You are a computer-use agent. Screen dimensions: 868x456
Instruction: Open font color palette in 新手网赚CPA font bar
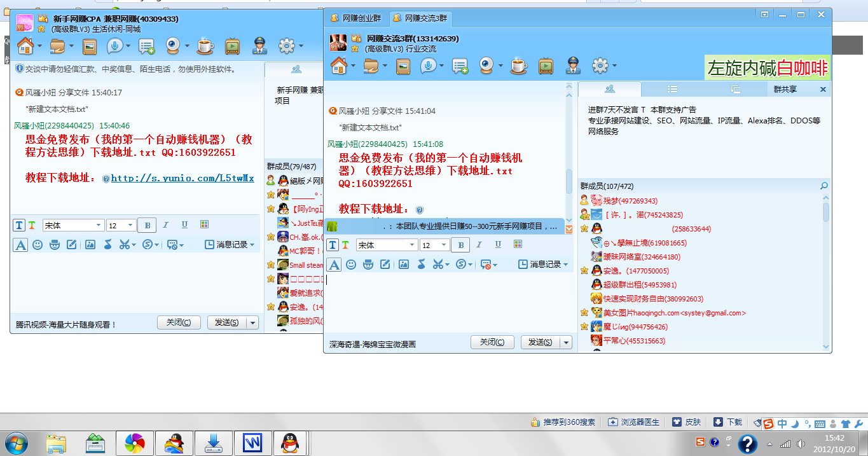click(x=204, y=225)
